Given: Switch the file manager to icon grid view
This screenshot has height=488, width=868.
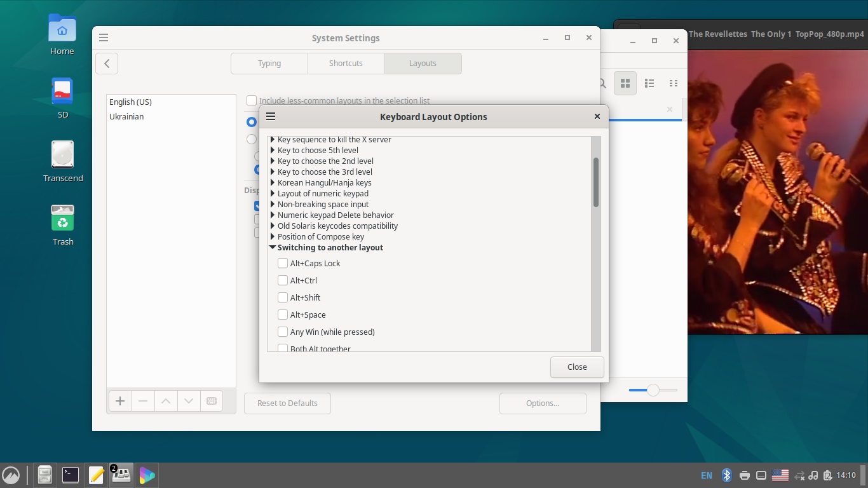Looking at the screenshot, I should click(x=625, y=83).
